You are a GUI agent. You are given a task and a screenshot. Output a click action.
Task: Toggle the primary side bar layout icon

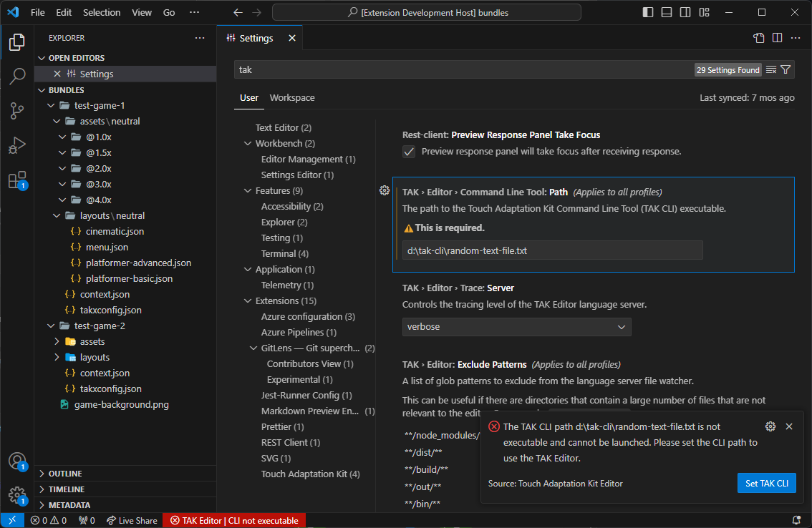(648, 12)
